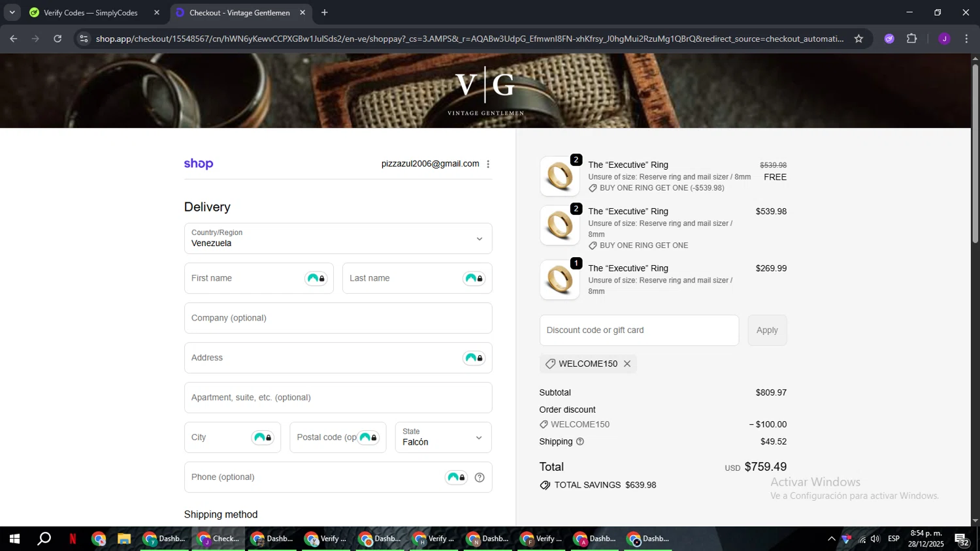Click autofill icon in First name field
980x551 pixels.
pos(316,279)
